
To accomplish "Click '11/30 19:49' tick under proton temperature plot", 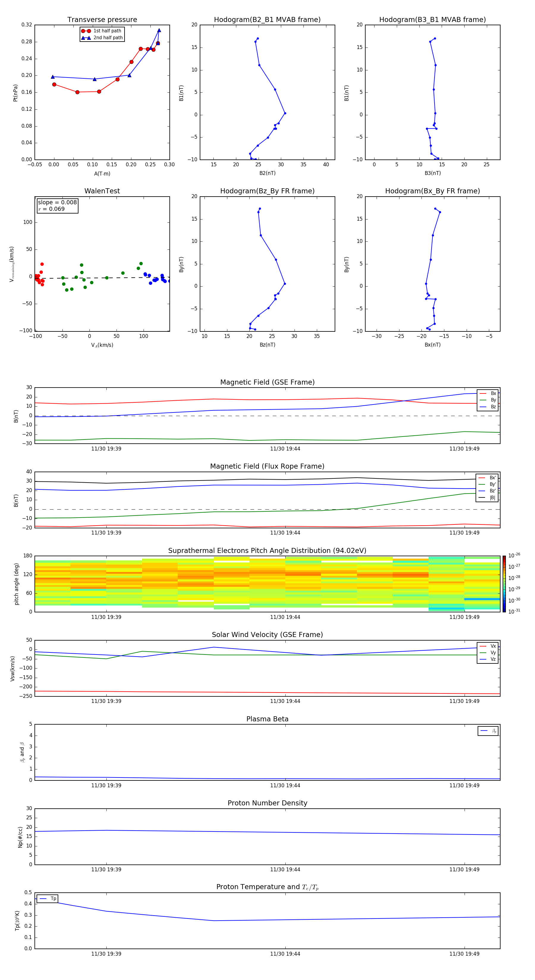I will click(464, 954).
